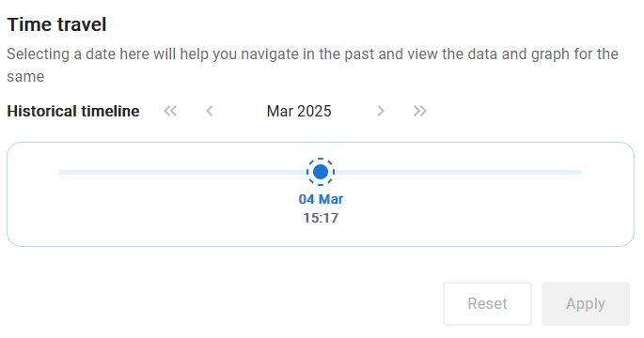The width and height of the screenshot is (644, 338).
Task: Go to previous month with single-left chevron
Action: click(210, 111)
